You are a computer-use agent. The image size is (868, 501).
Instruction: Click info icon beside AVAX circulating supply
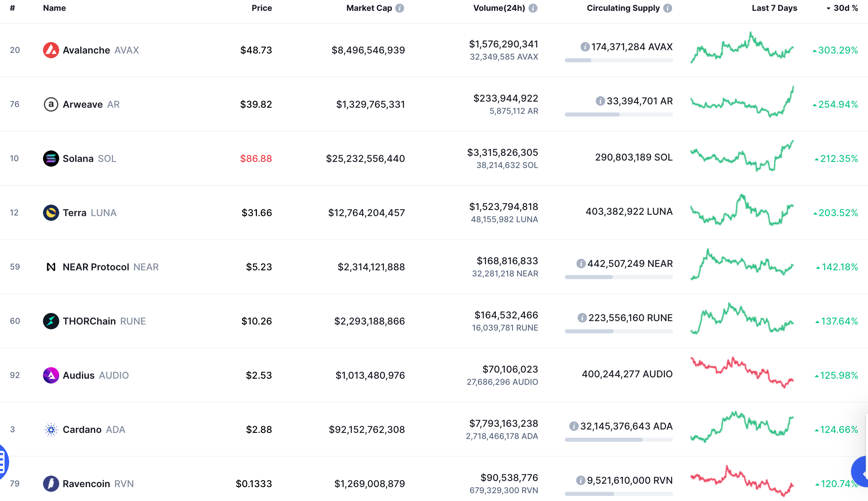585,47
